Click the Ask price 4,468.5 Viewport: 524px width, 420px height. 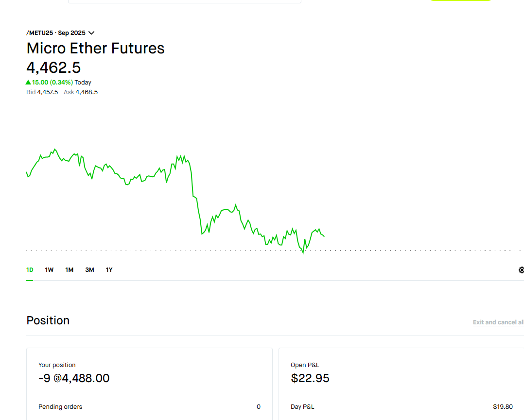87,92
